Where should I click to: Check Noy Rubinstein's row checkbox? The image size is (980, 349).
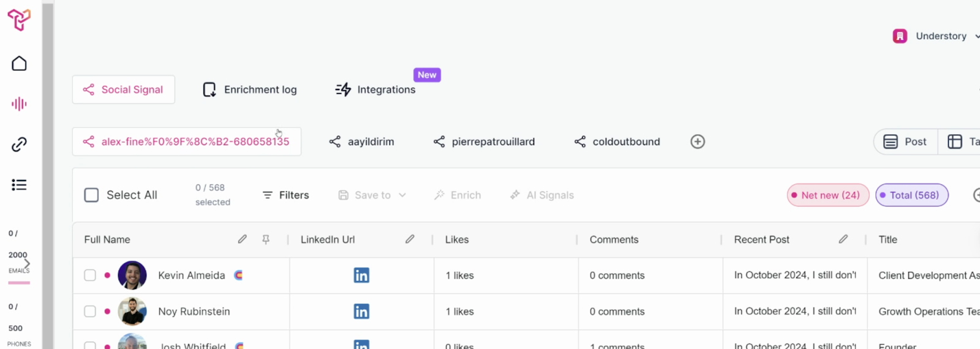click(x=90, y=312)
